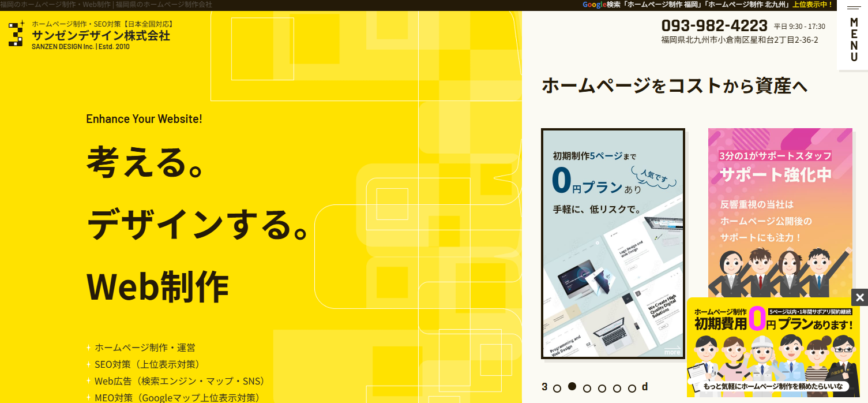
Task: Select the third carousel pagination dot
Action: coord(587,389)
